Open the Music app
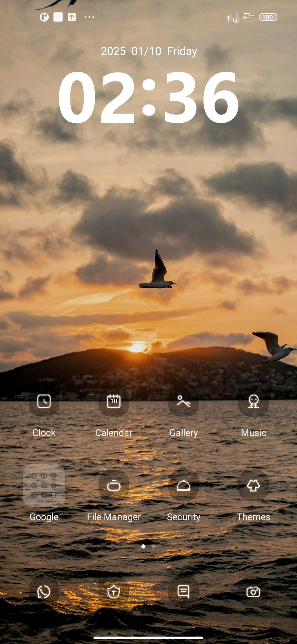 tap(254, 401)
